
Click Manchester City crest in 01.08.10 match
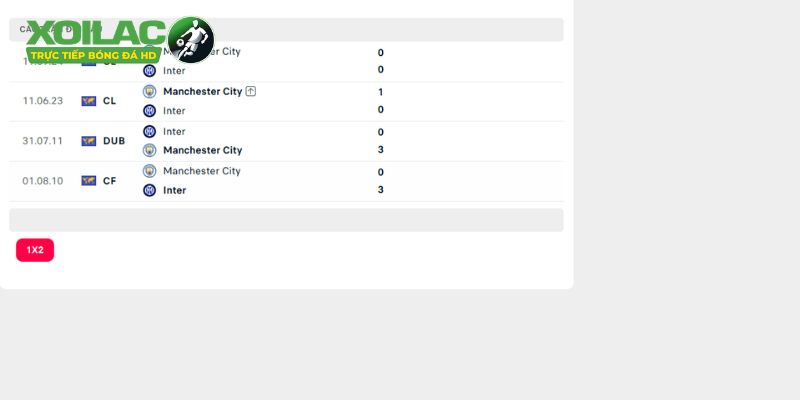(x=149, y=171)
